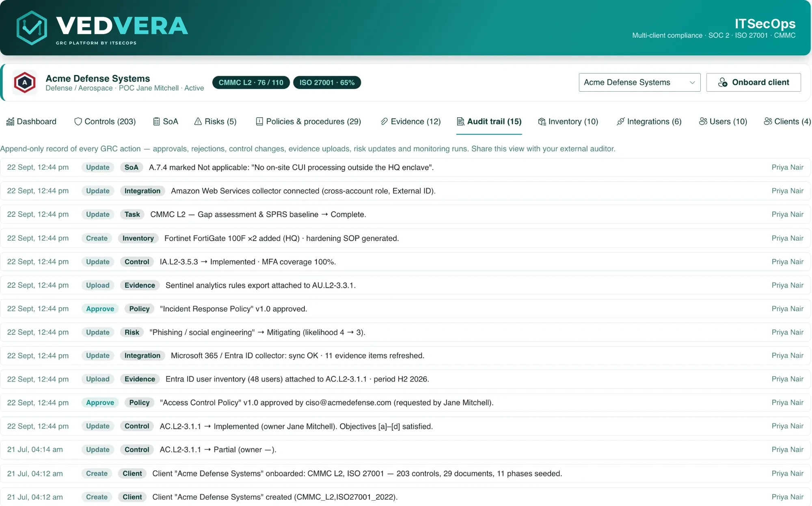Open the Dashboard tab

31,121
